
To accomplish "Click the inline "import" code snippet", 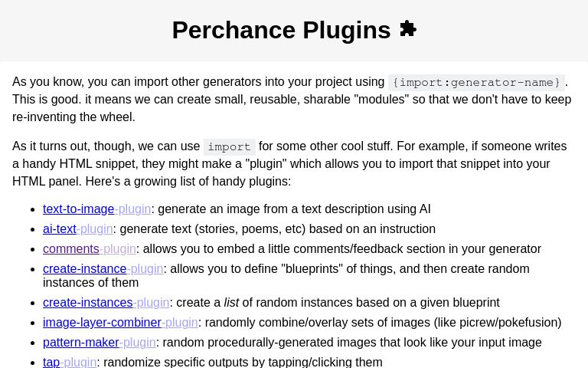I will click(x=229, y=147).
